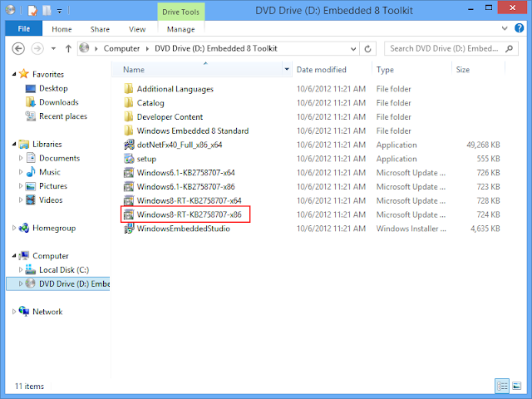Viewport: 532px width, 399px height.
Task: Open the Customize Quick Access Toolbar dropdown
Action: coord(59,11)
